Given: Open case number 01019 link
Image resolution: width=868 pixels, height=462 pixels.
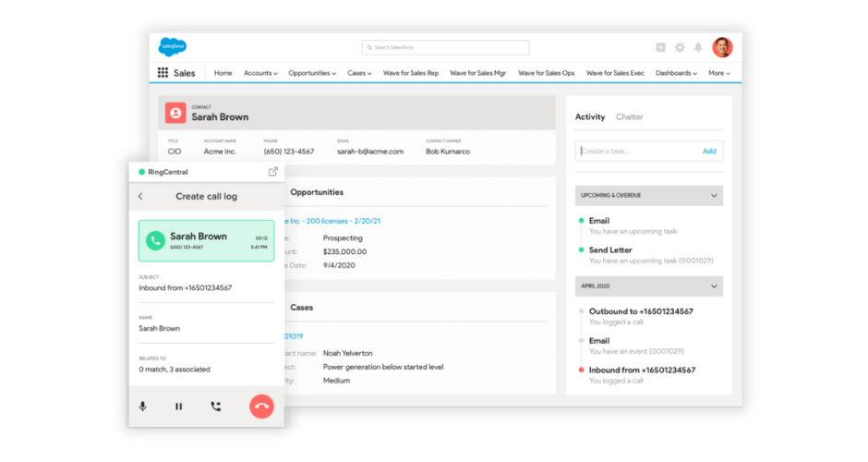Looking at the screenshot, I should click(x=294, y=336).
